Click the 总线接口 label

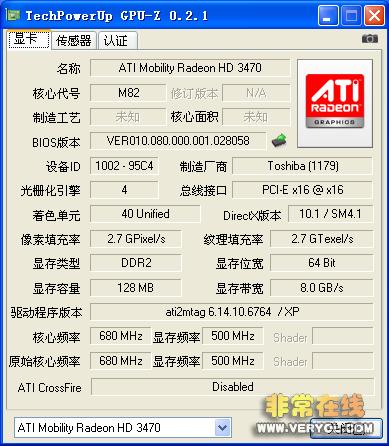click(x=203, y=190)
